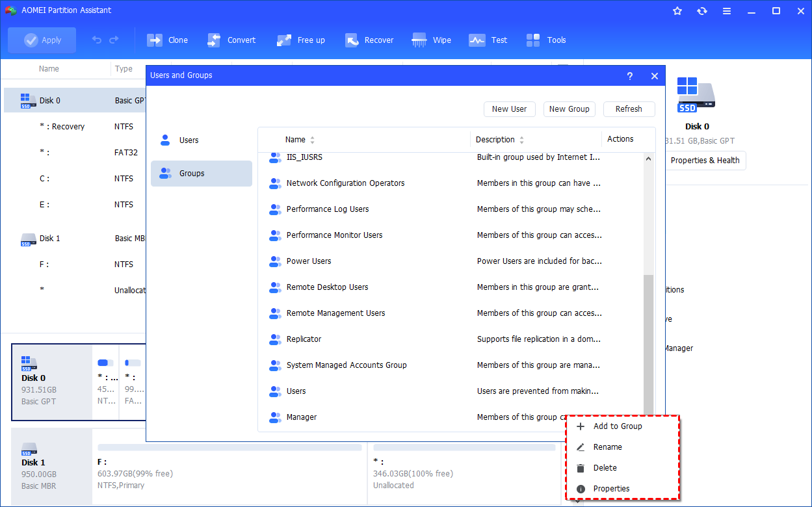Click the Actions column header
Image resolution: width=812 pixels, height=507 pixels.
[620, 139]
